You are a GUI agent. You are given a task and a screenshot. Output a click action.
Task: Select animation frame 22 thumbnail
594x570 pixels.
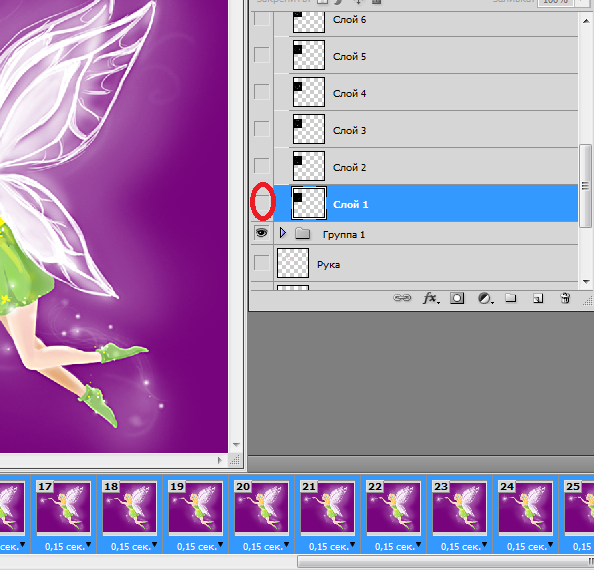tap(394, 508)
